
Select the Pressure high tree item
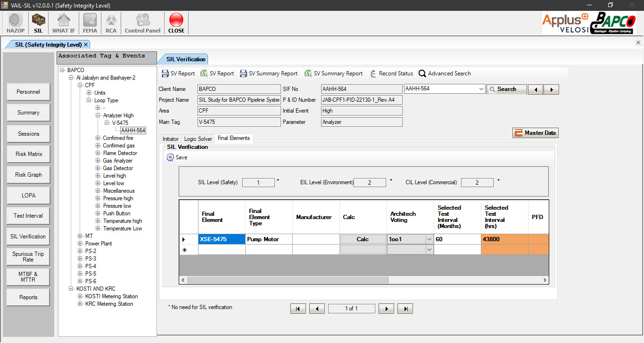(x=118, y=198)
